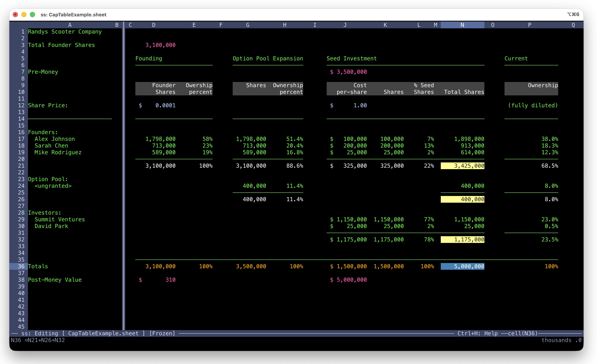Click row 36 number header
The height and width of the screenshot is (364, 597).
(x=21, y=266)
